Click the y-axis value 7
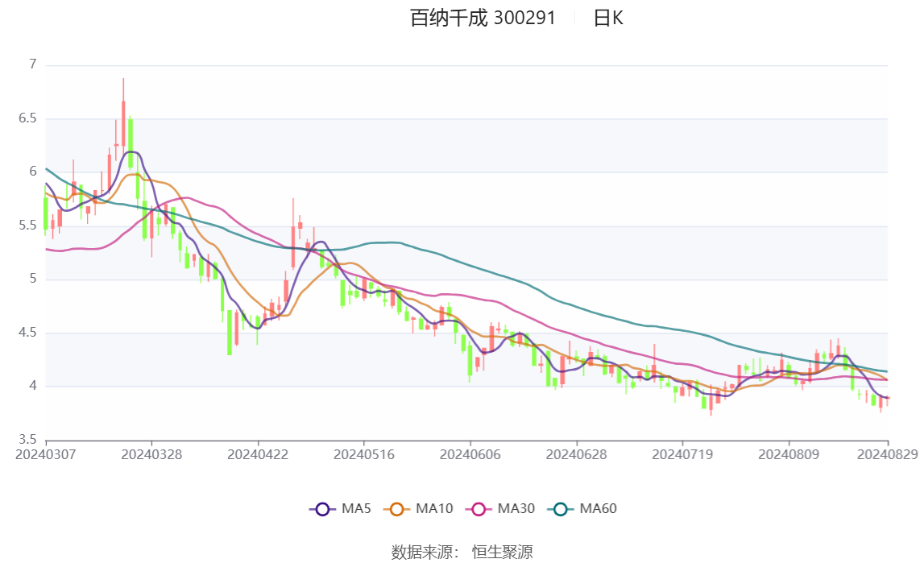The image size is (924, 563). coord(33,64)
